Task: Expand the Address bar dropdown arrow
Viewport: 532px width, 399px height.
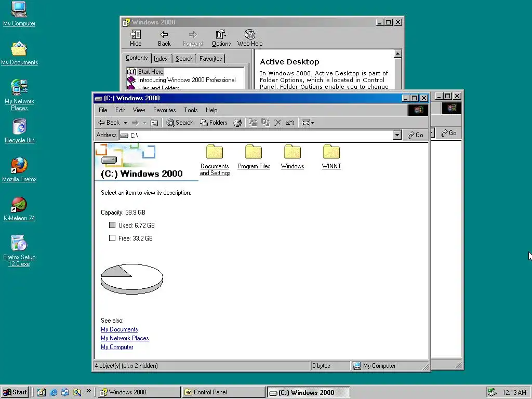Action: [x=397, y=135]
